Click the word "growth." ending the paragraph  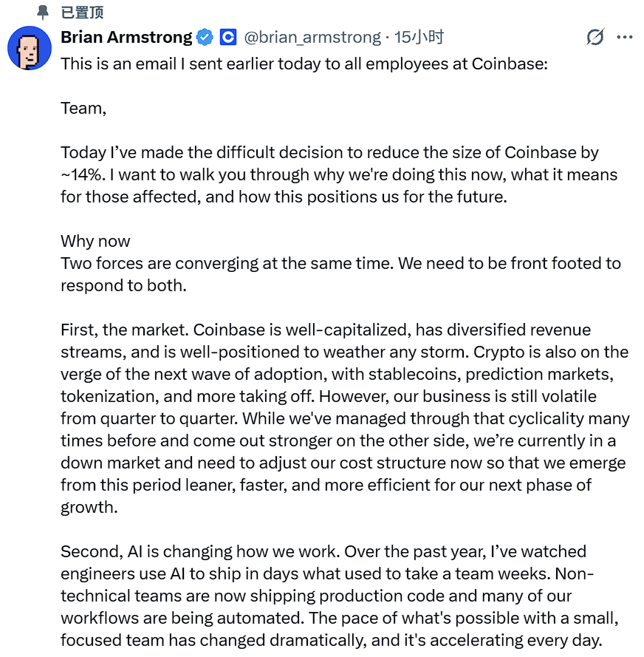tap(89, 508)
